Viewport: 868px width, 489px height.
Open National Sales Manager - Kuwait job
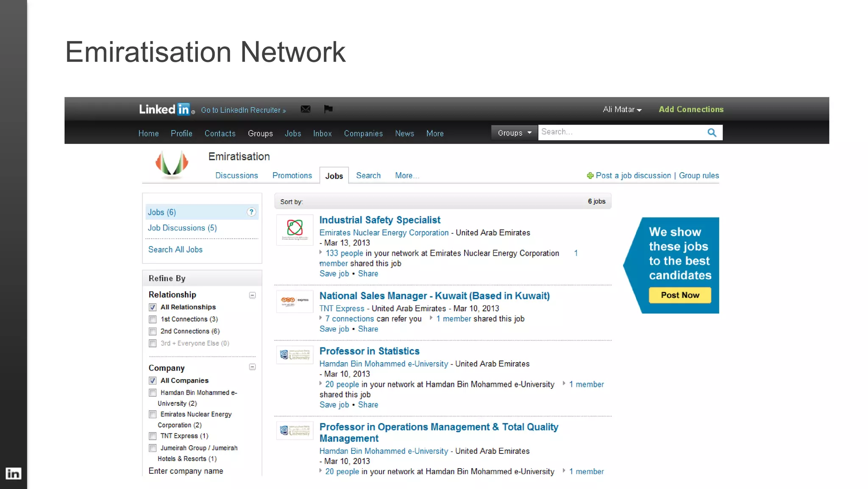pos(434,296)
